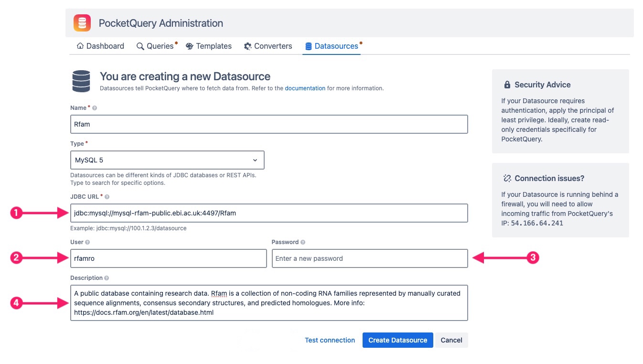Image resolution: width=643 pixels, height=364 pixels.
Task: Open the Type dropdown showing MySQL 5
Action: coord(167,160)
